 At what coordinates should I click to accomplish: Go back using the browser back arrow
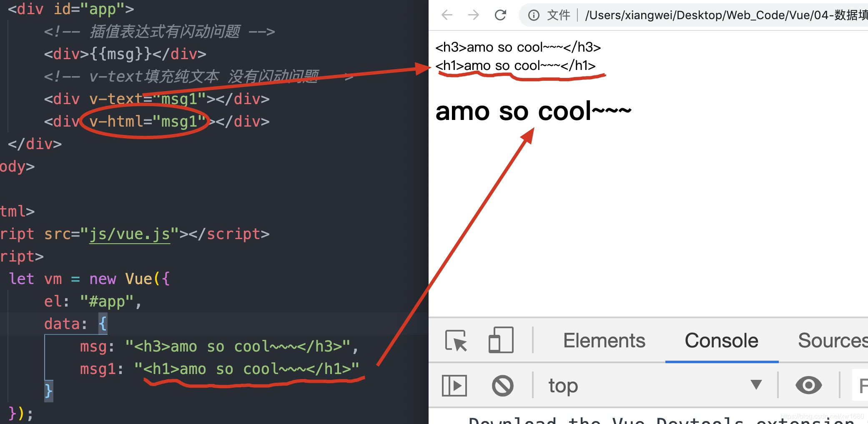click(447, 15)
